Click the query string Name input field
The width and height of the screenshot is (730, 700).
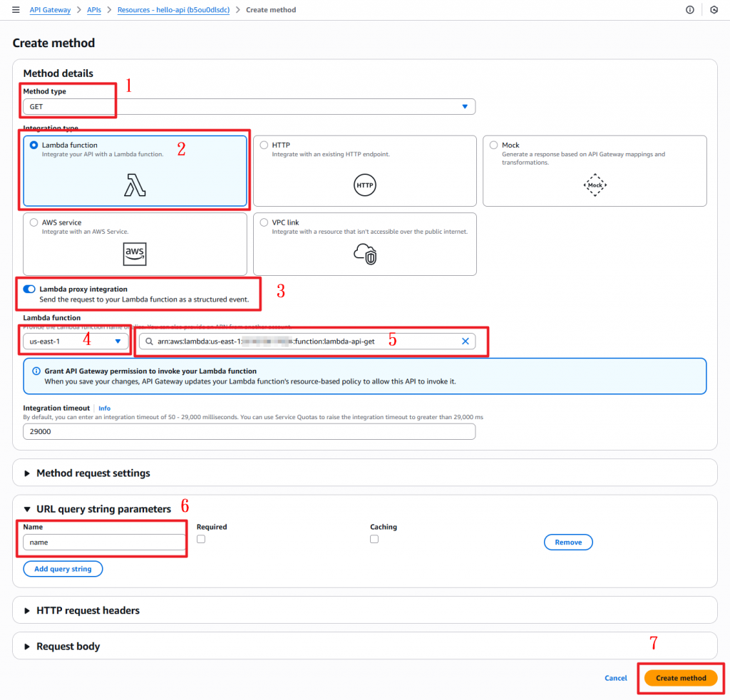point(104,542)
